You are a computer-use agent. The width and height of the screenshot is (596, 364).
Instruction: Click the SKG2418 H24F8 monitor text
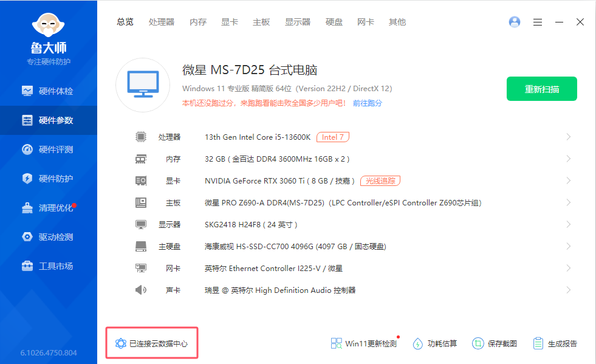tap(251, 225)
